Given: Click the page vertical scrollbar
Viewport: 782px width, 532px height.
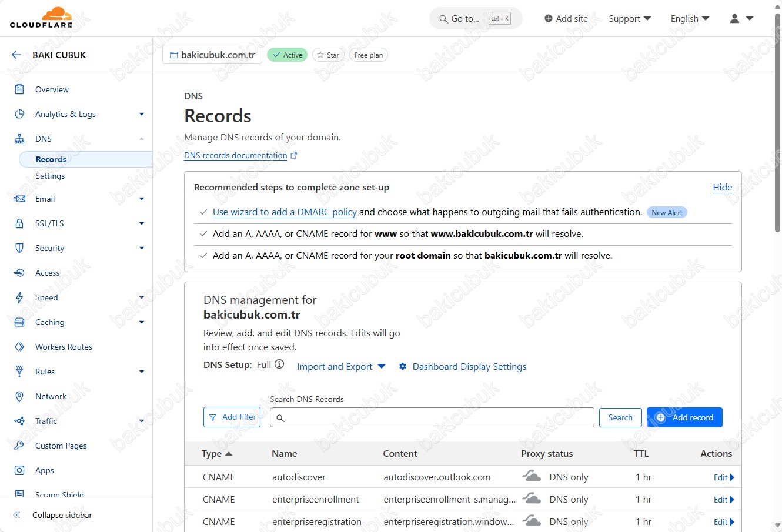Looking at the screenshot, I should tap(777, 123).
